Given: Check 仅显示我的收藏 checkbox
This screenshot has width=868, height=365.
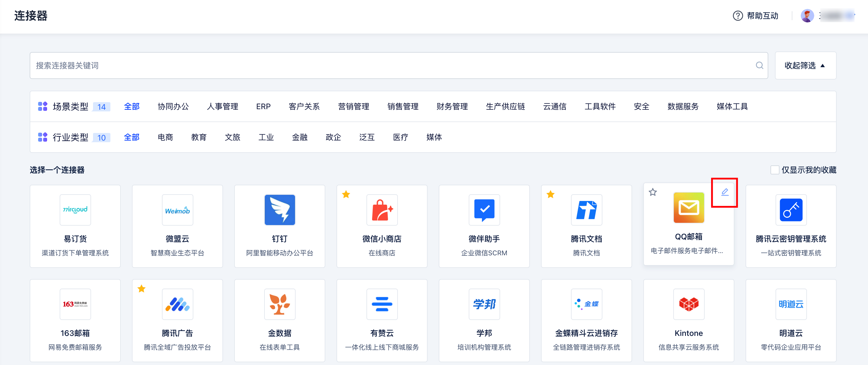Looking at the screenshot, I should (775, 170).
